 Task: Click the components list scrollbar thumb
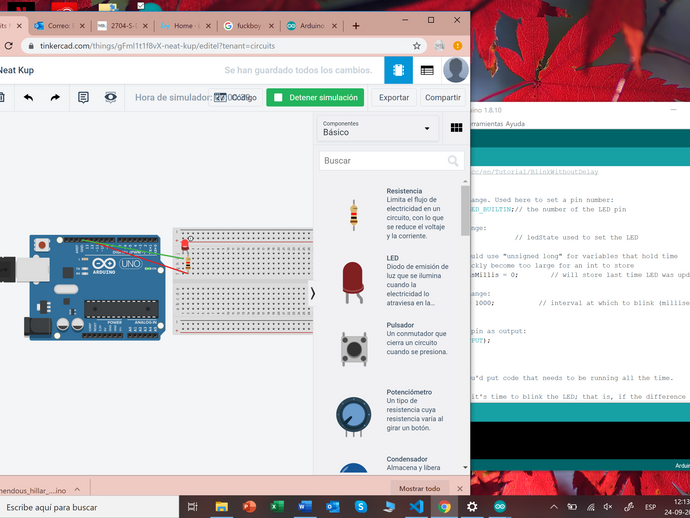465,210
